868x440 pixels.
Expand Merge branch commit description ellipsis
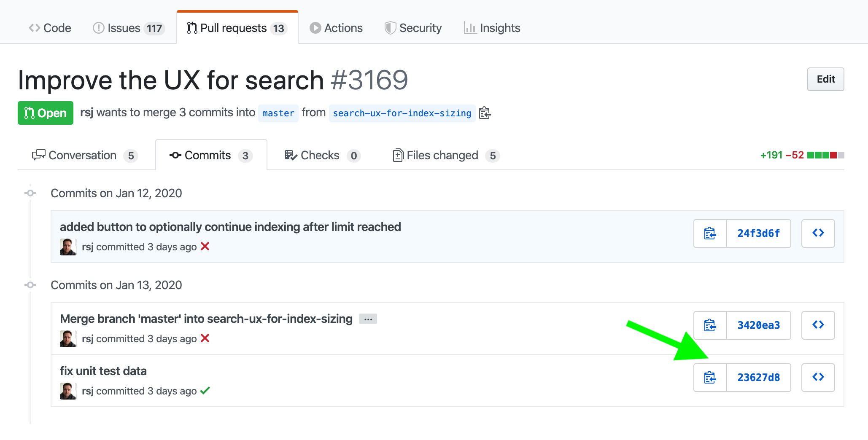[x=368, y=319]
